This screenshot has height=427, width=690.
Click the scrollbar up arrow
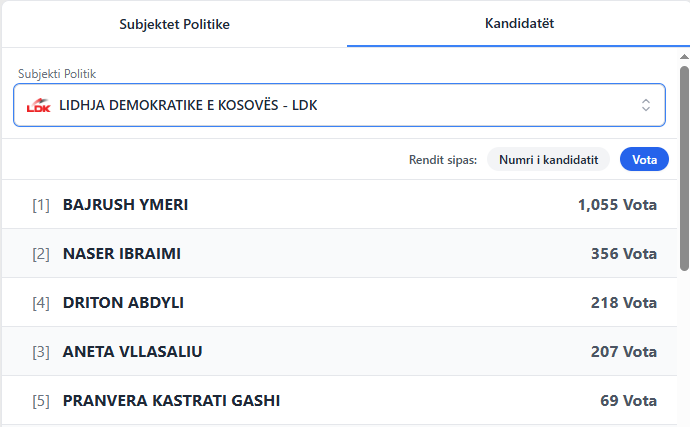coord(684,54)
